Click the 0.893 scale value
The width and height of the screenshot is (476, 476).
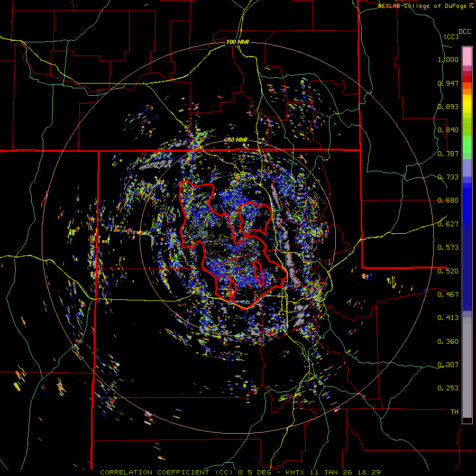(x=448, y=106)
